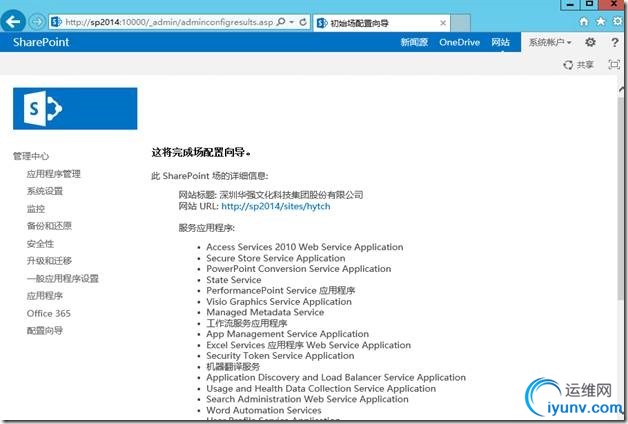
Task: Click '工作流服务应用程序' list item
Action: point(247,323)
